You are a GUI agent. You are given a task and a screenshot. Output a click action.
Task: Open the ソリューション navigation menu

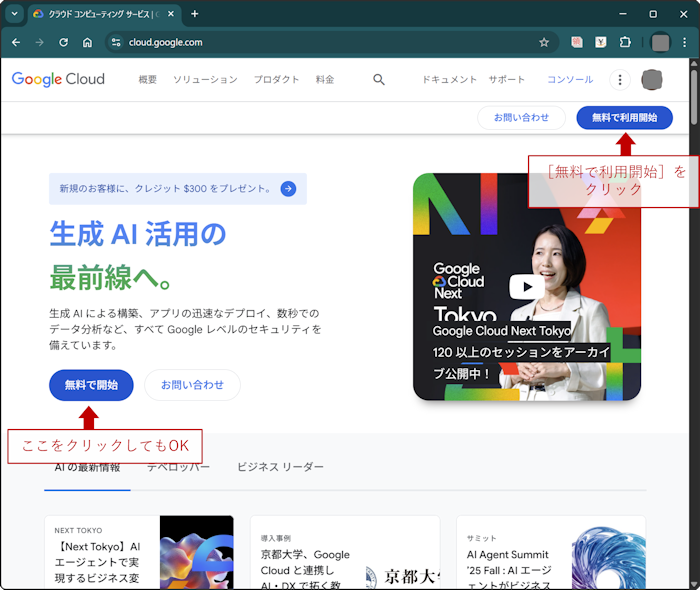(205, 80)
